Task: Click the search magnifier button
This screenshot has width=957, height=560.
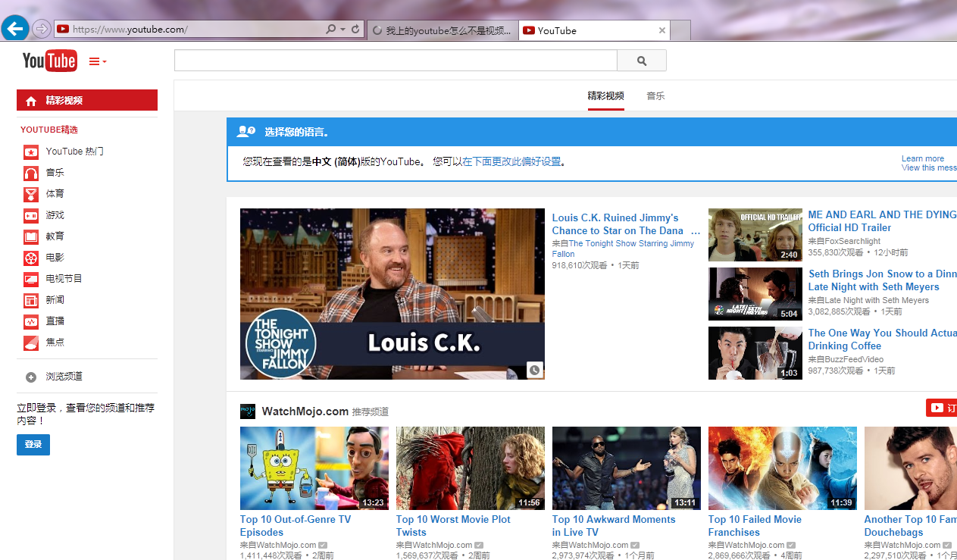Action: point(642,61)
